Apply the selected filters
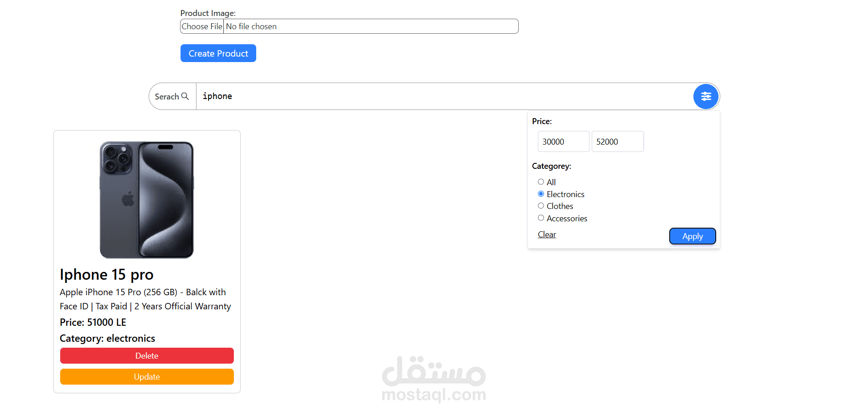Viewport: 868px width, 412px height. (x=692, y=236)
